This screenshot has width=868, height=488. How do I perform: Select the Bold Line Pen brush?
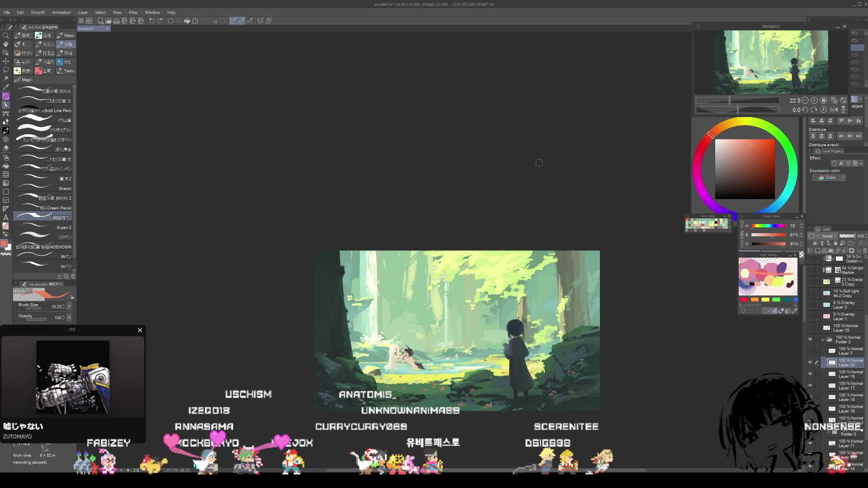(43, 110)
